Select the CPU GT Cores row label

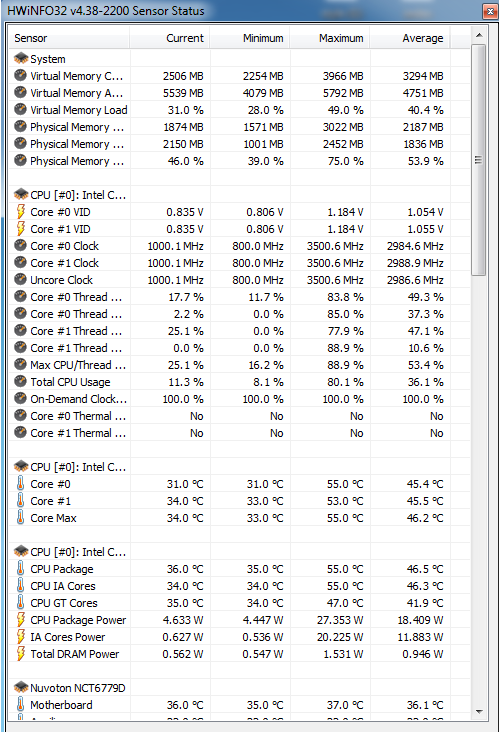pos(64,603)
